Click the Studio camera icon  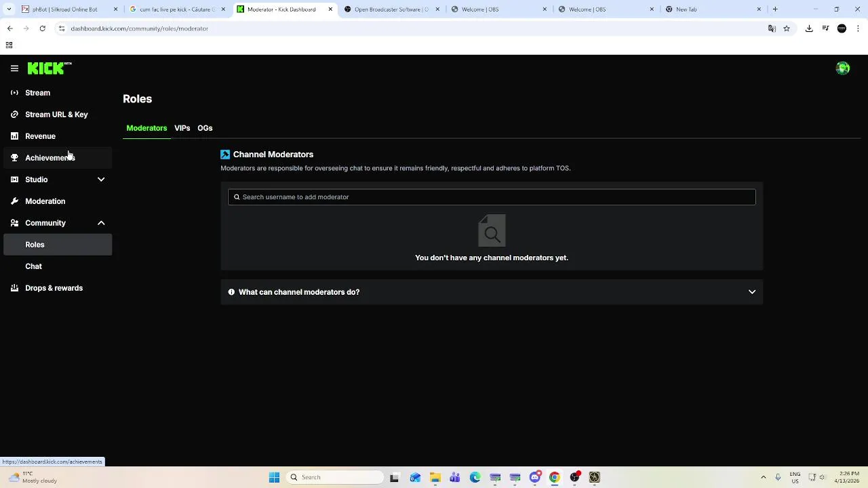click(x=14, y=180)
